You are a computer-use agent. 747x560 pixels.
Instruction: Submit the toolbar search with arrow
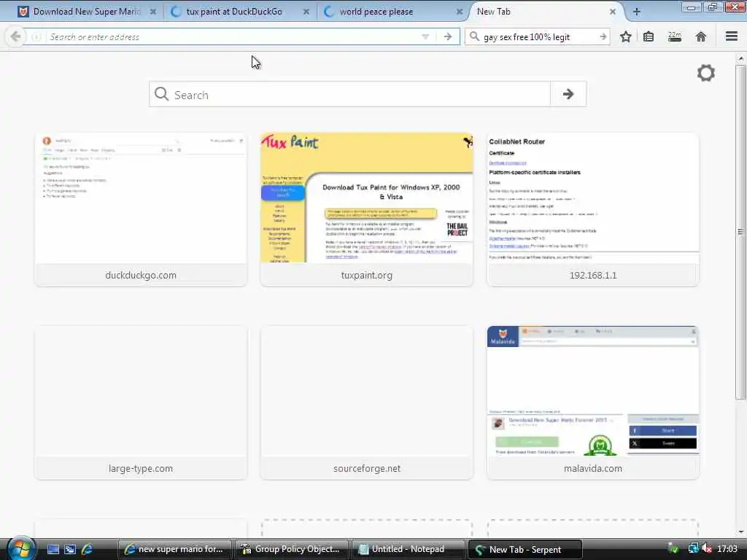(x=603, y=36)
